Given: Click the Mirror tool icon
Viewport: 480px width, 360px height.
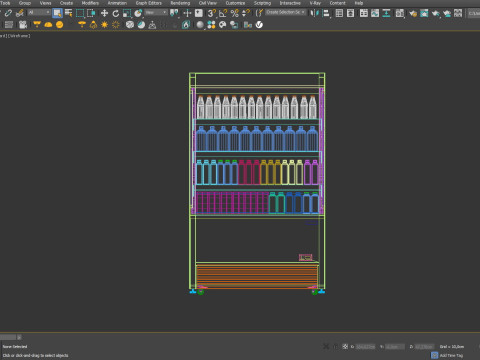Looking at the screenshot, I should (x=315, y=13).
